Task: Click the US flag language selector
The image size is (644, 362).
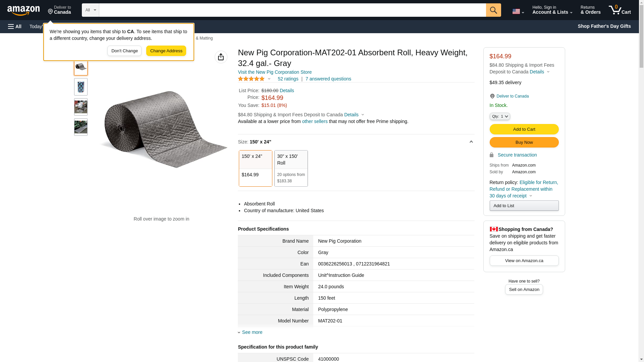Action: point(518,11)
